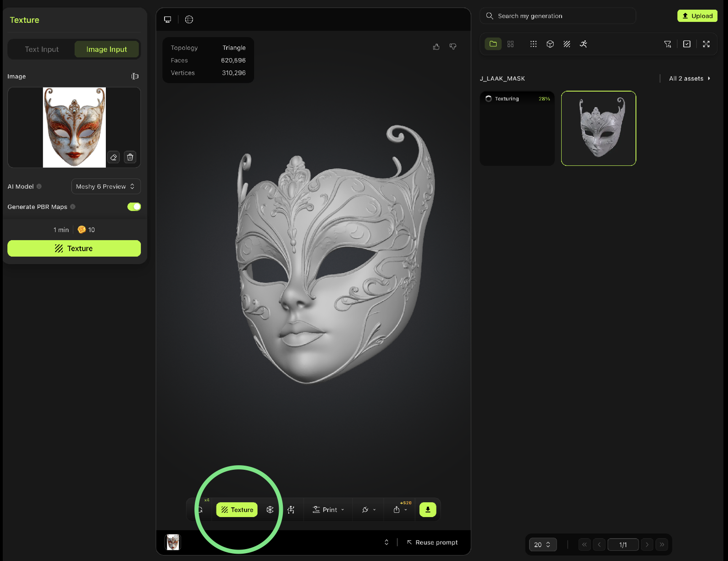Select the folder view in assets toolbar
The width and height of the screenshot is (728, 561).
493,44
